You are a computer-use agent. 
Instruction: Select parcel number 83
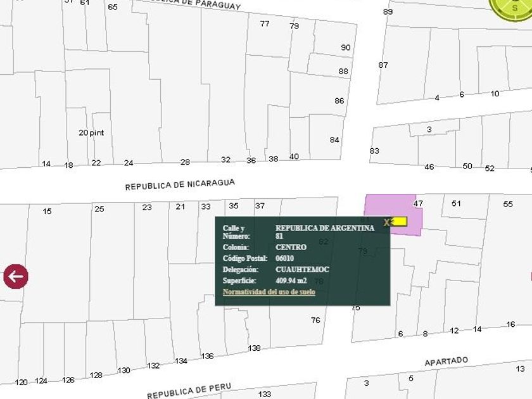(374, 151)
